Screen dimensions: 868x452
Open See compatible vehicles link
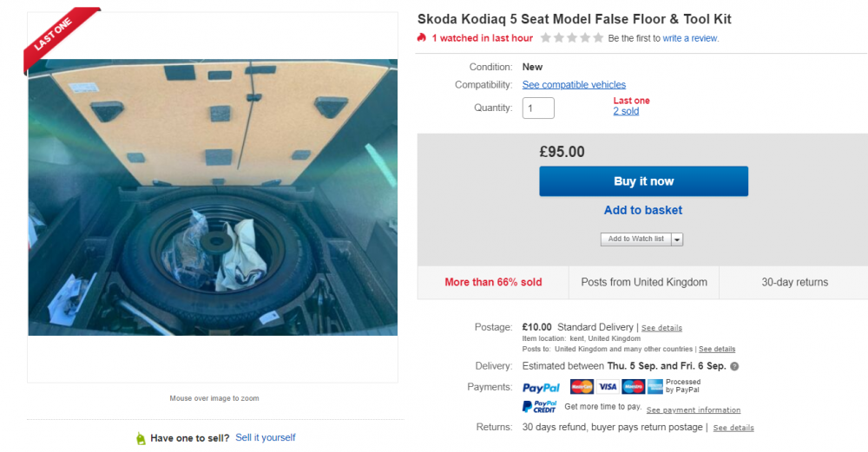[574, 85]
